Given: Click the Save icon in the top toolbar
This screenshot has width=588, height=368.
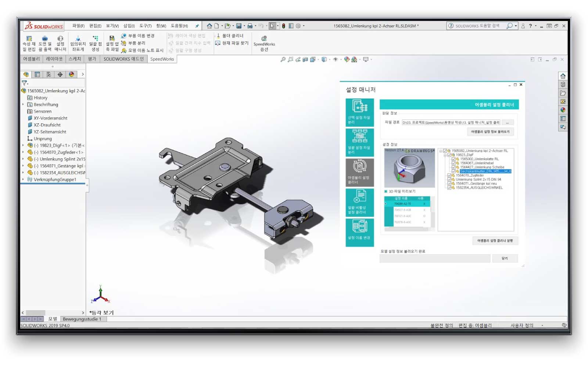Looking at the screenshot, I should 239,26.
